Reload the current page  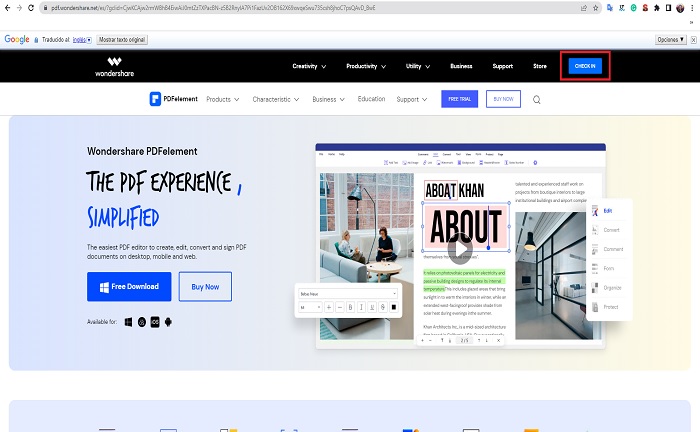(31, 8)
